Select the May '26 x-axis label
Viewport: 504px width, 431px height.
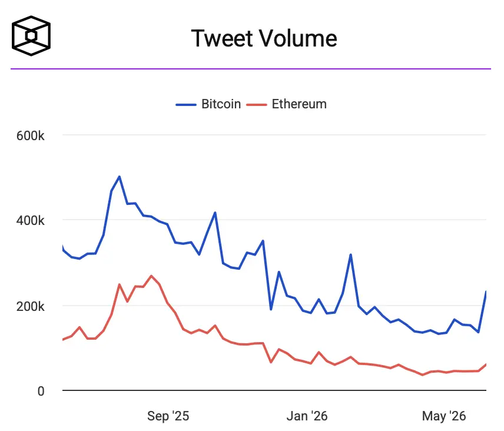(x=444, y=416)
